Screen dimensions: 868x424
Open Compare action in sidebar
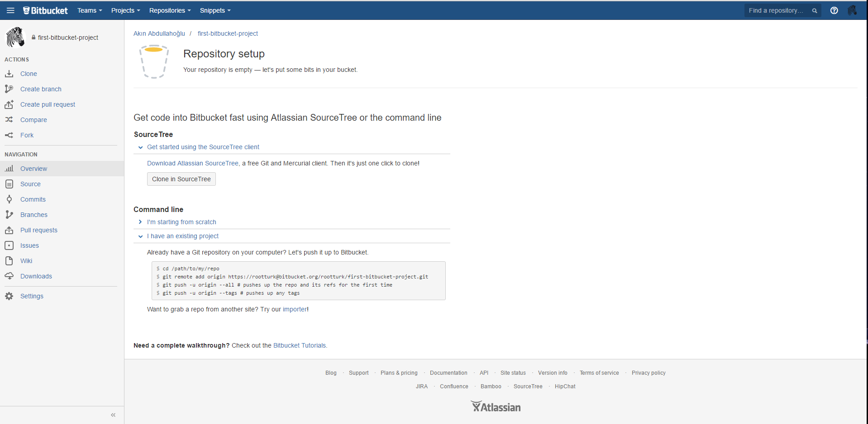[33, 120]
